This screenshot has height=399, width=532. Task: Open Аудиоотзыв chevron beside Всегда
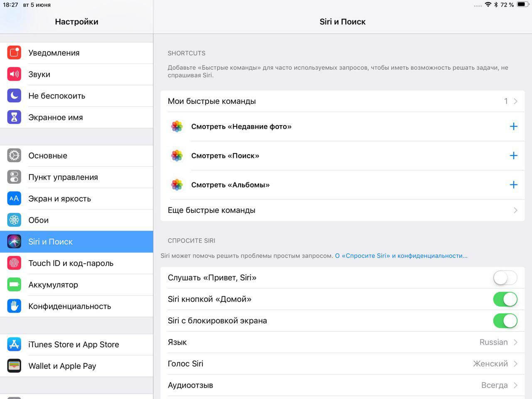[515, 385]
